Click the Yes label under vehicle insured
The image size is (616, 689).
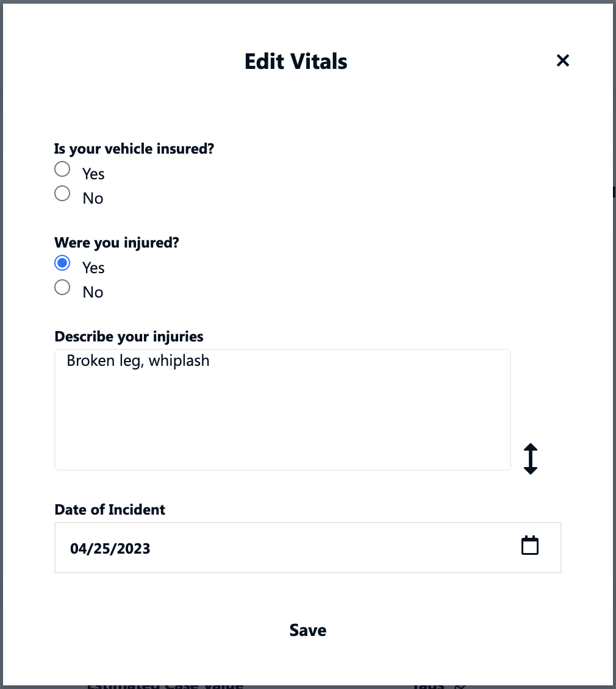pyautogui.click(x=93, y=174)
